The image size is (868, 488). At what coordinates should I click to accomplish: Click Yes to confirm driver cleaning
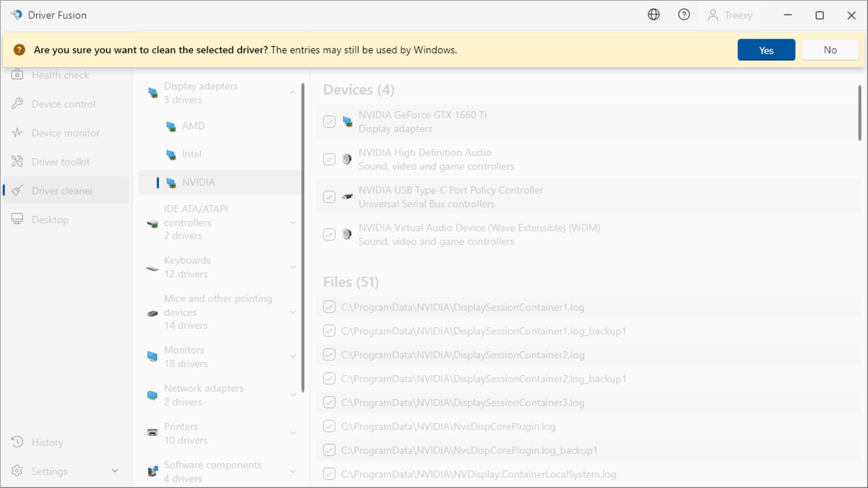point(766,50)
